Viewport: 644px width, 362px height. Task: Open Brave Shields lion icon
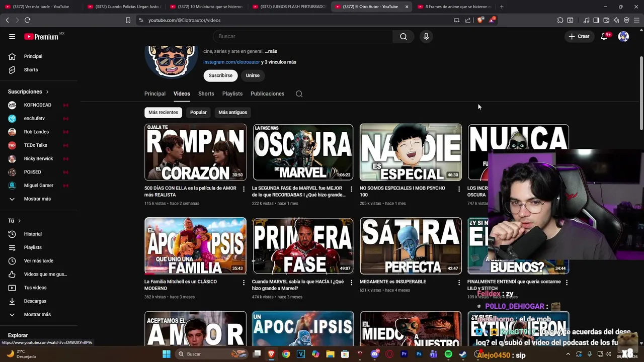[480, 20]
